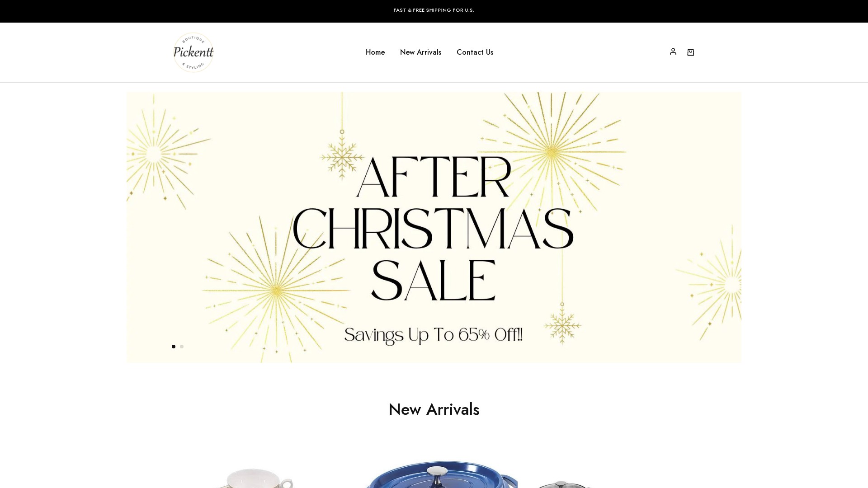
Task: Select the first carousel slide dot
Action: (x=174, y=347)
